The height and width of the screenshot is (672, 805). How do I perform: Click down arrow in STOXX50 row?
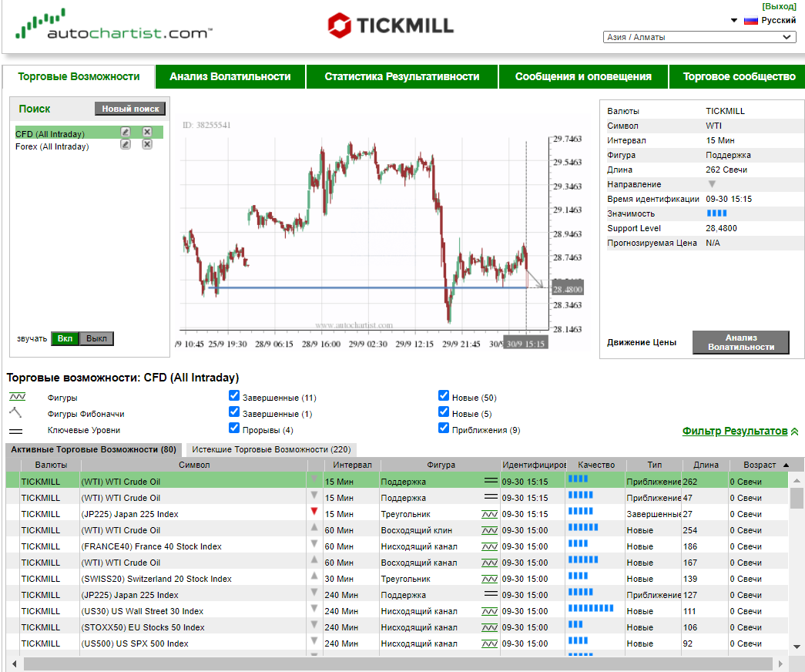click(314, 625)
